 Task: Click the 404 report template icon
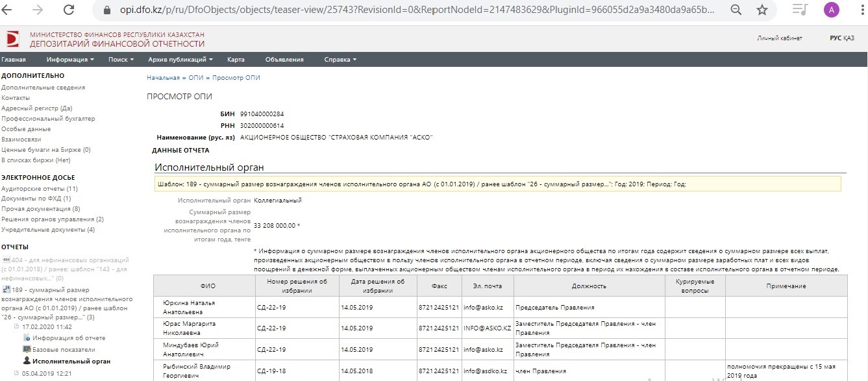pyautogui.click(x=6, y=259)
